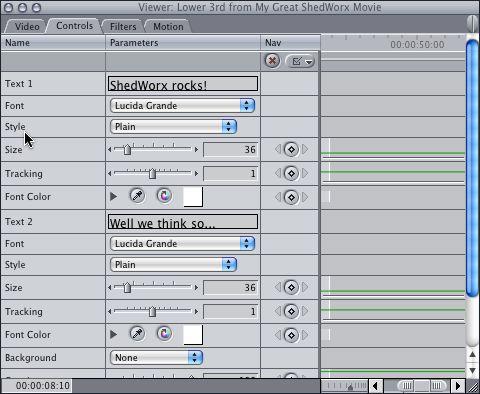This screenshot has width=480, height=394.
Task: Pick the Text 2 Font Color eyedropper
Action: click(x=137, y=334)
